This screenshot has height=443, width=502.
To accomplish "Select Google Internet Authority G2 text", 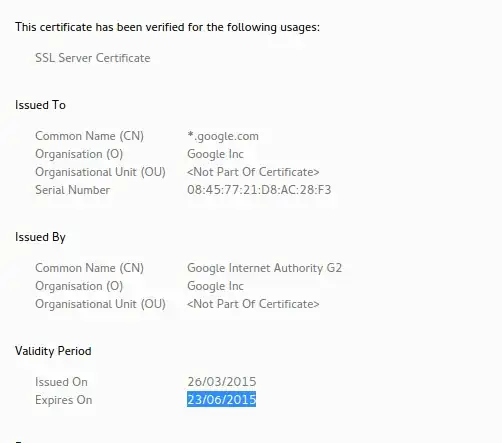I will (264, 268).
